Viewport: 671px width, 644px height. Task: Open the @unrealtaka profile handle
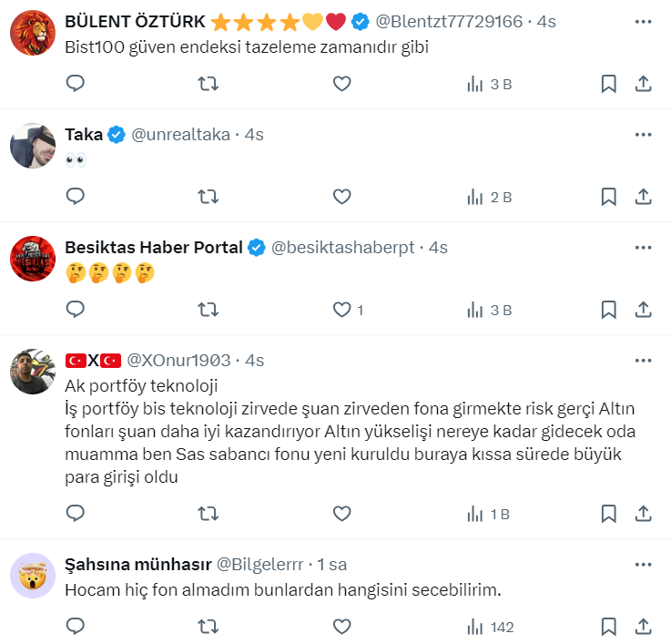(180, 135)
